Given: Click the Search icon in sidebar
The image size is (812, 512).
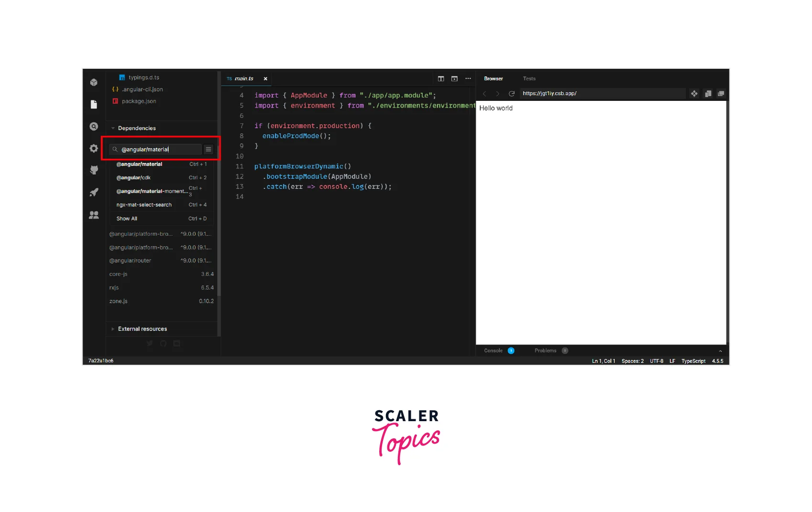Looking at the screenshot, I should [x=94, y=127].
